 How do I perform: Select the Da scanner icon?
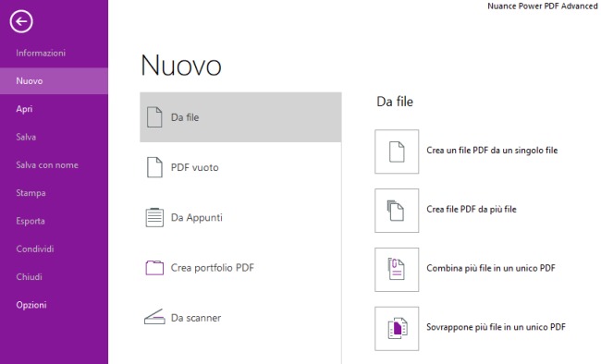click(x=154, y=317)
